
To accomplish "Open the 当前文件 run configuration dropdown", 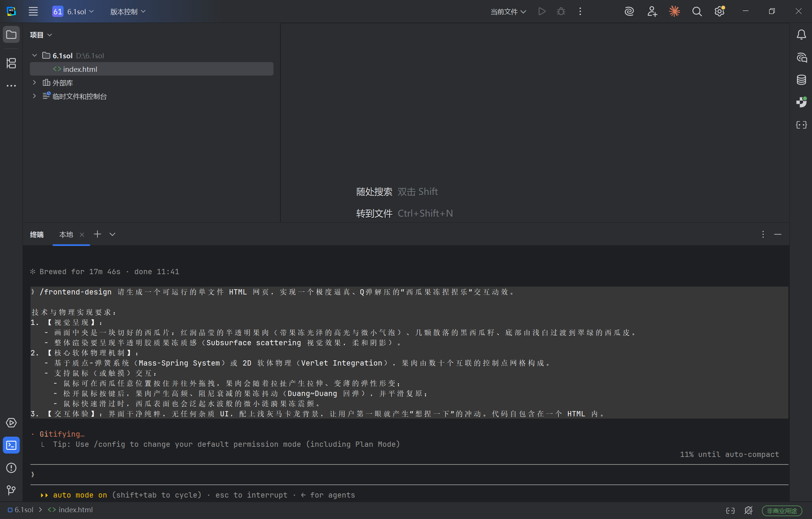I will click(x=508, y=12).
